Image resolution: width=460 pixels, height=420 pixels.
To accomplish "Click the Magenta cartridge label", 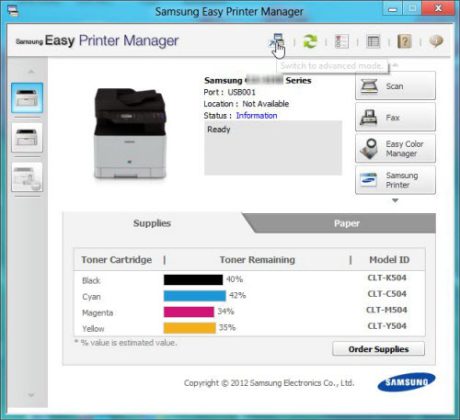I will click(x=98, y=313).
